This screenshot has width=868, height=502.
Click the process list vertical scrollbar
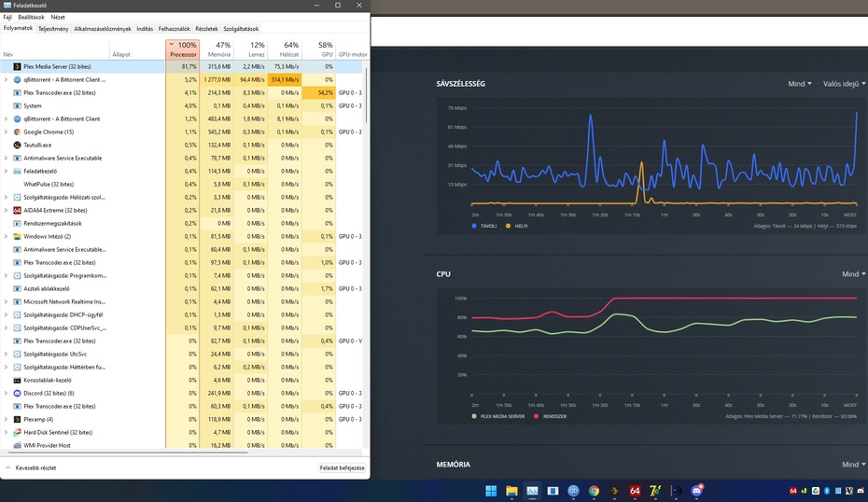tap(366, 94)
